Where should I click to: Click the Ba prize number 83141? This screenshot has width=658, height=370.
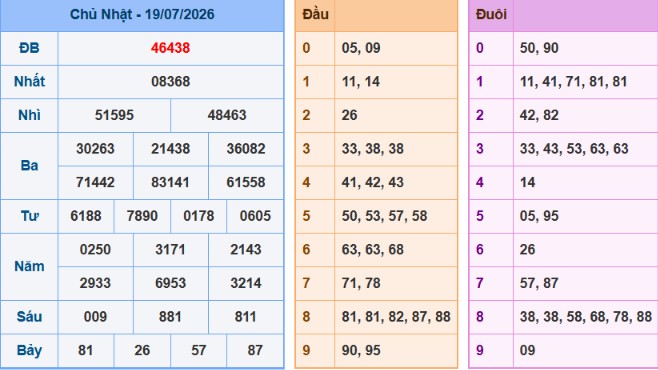170,182
